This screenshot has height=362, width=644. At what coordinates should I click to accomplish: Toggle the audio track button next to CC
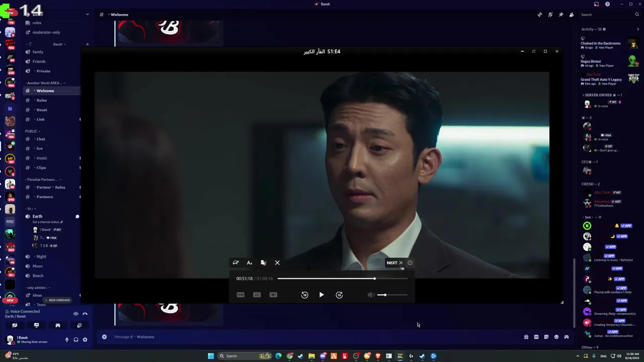273,295
